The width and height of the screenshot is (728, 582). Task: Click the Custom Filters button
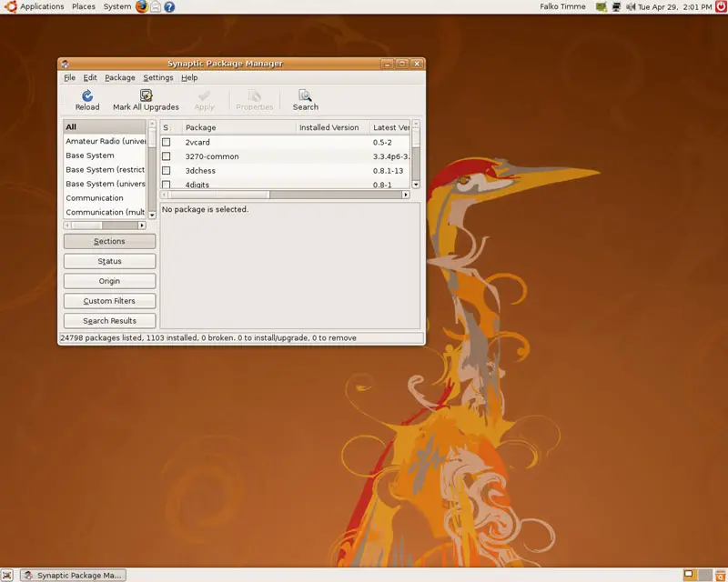pyautogui.click(x=109, y=301)
